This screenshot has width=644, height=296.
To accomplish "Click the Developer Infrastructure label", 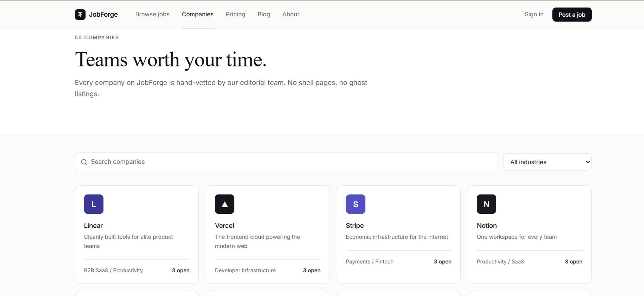I will point(245,270).
